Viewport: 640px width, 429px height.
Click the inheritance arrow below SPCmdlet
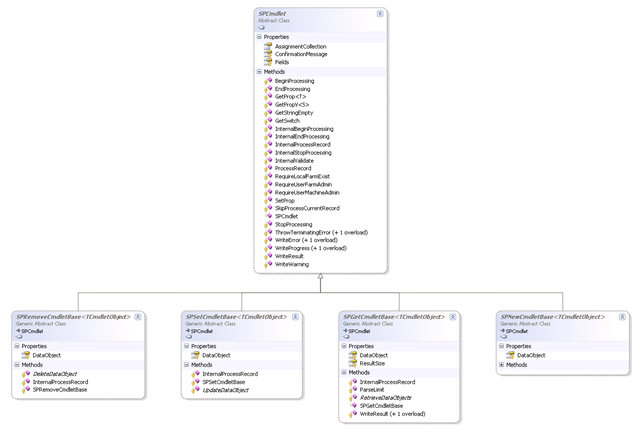pos(320,277)
